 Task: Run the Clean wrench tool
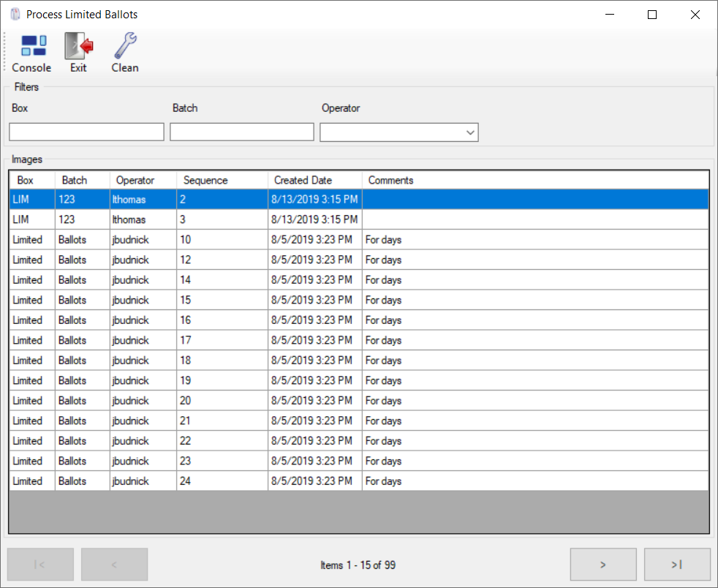125,53
